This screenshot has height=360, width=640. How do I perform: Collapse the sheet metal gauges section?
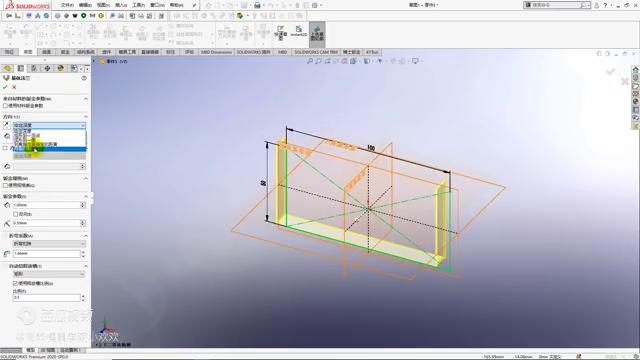point(86,178)
